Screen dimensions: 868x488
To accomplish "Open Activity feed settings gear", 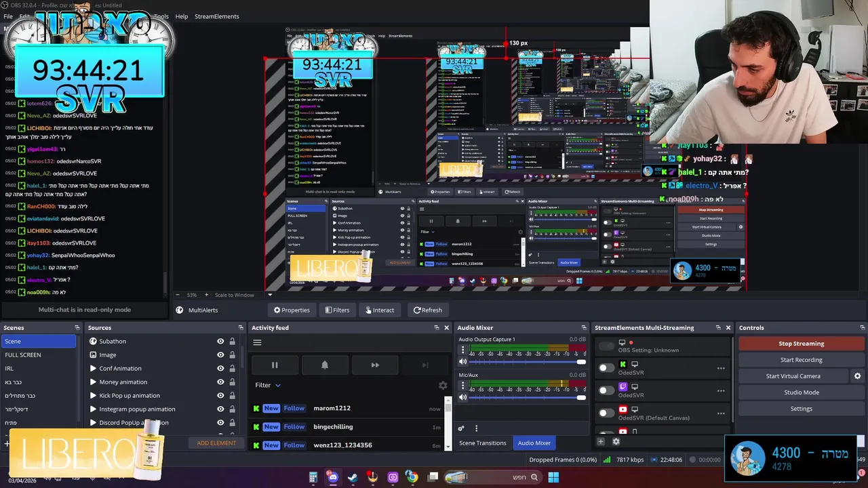I will [x=443, y=385].
